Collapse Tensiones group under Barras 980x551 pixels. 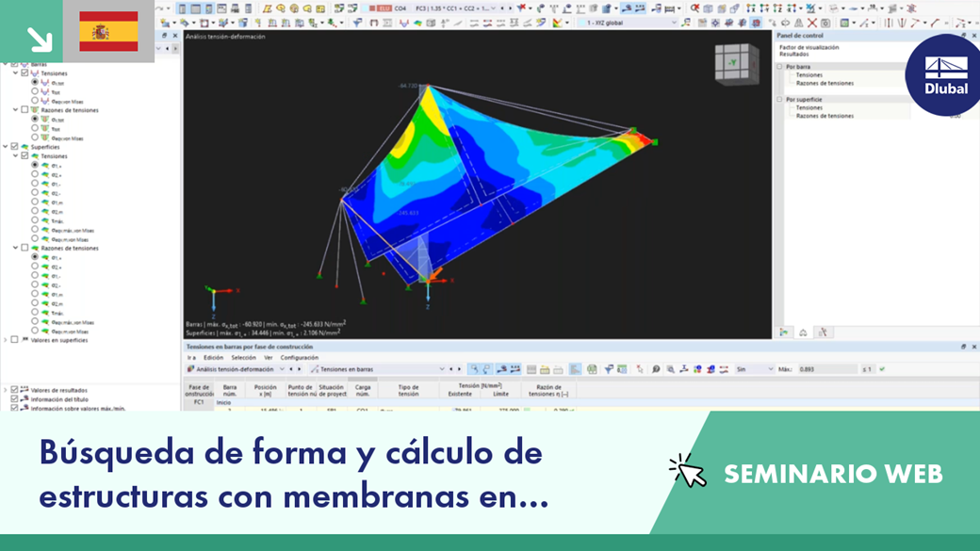pos(16,73)
